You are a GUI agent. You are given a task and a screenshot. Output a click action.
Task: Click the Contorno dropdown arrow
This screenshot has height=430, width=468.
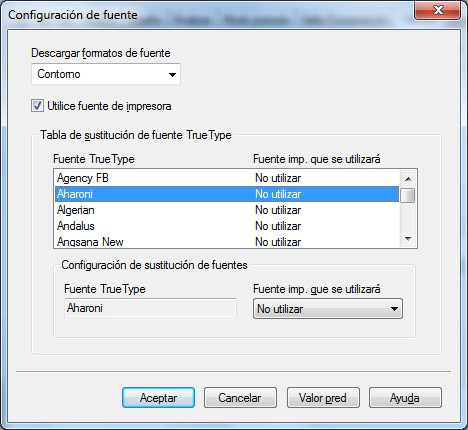point(172,74)
